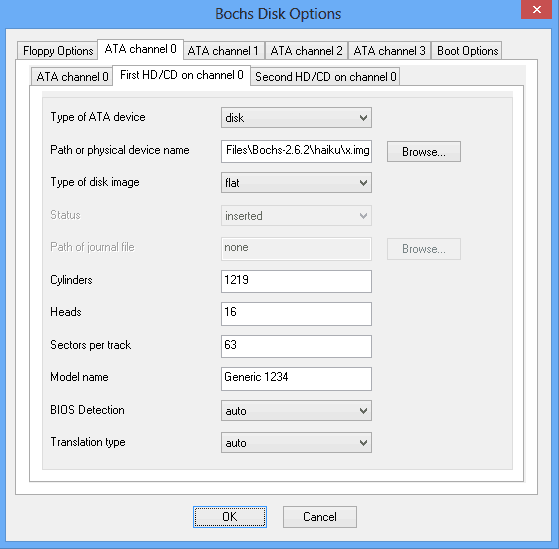Click the Cylinders label
This screenshot has width=559, height=549.
(x=71, y=280)
